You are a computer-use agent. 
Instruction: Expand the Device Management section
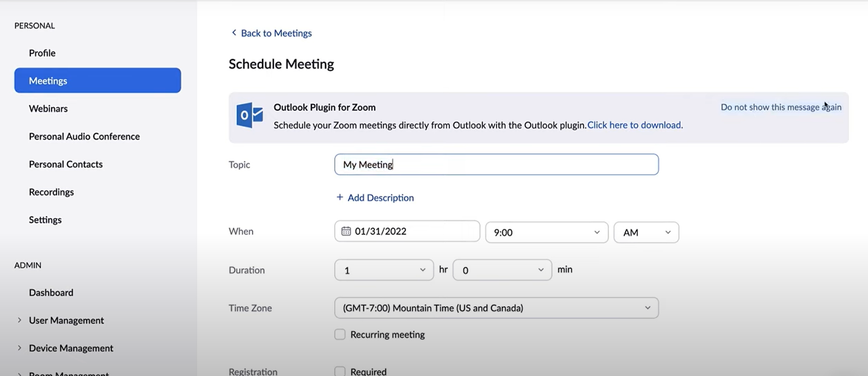20,348
